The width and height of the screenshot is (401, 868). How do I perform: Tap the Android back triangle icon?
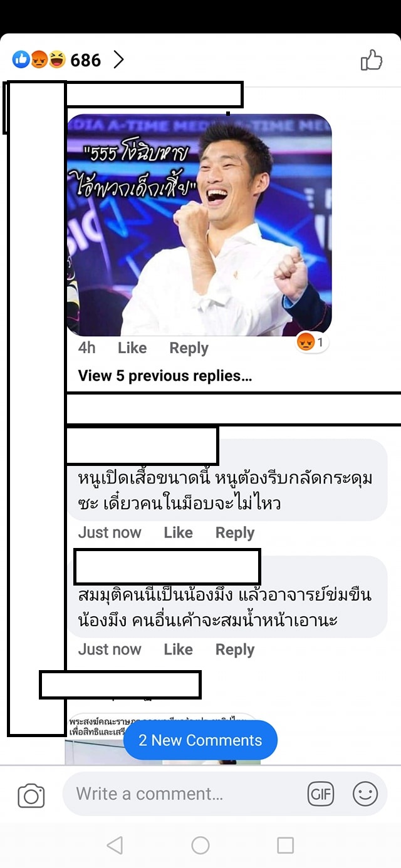click(115, 845)
